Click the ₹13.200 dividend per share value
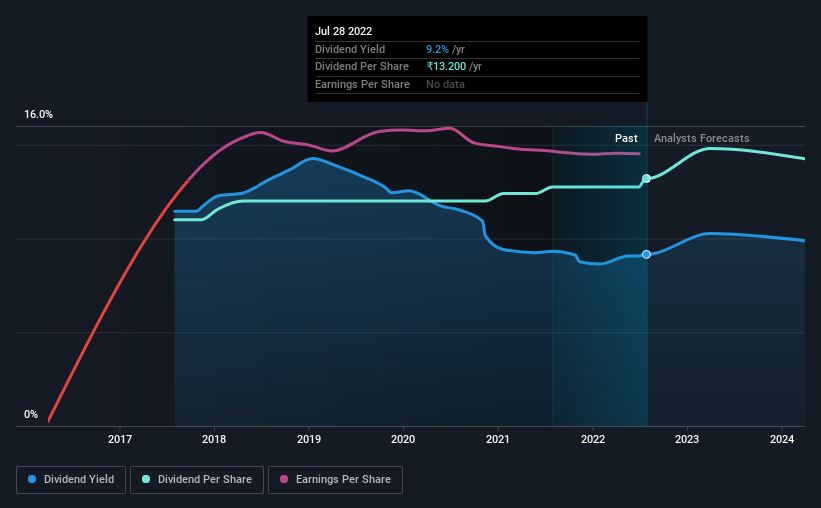 (x=446, y=67)
